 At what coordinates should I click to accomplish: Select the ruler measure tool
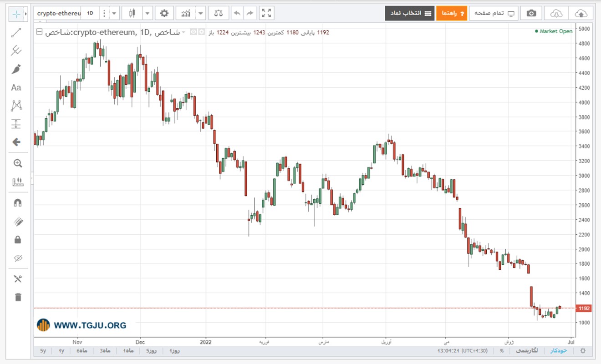pos(18,182)
